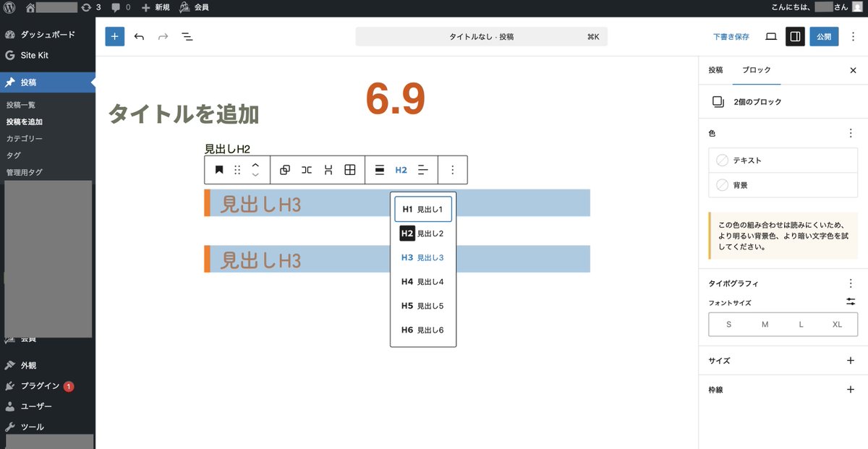Open editor options menu at top right
The height and width of the screenshot is (449, 868).
[x=853, y=36]
